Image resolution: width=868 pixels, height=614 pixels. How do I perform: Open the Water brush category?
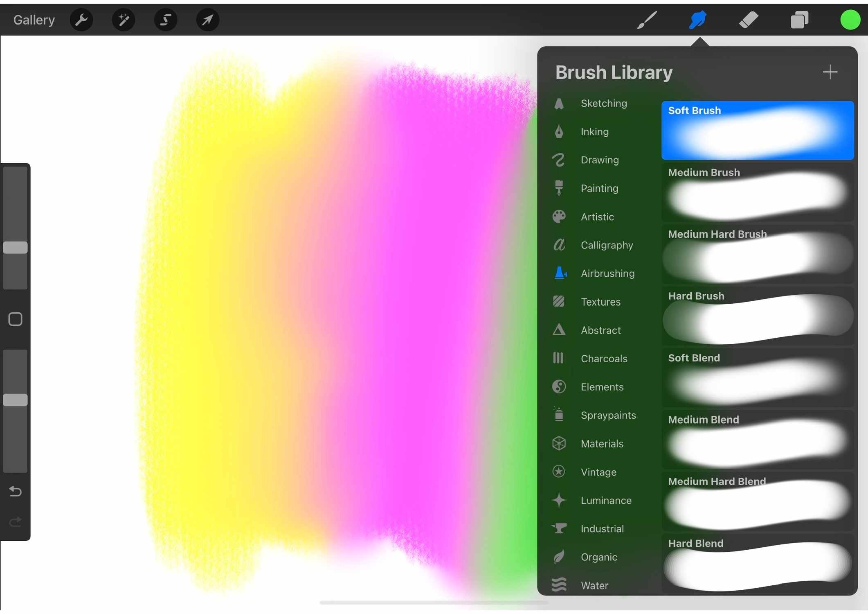click(594, 585)
